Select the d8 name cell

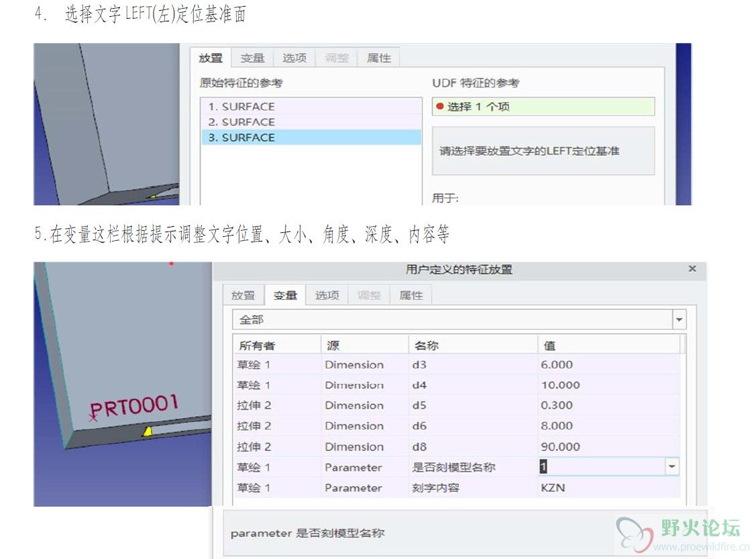coord(474,447)
